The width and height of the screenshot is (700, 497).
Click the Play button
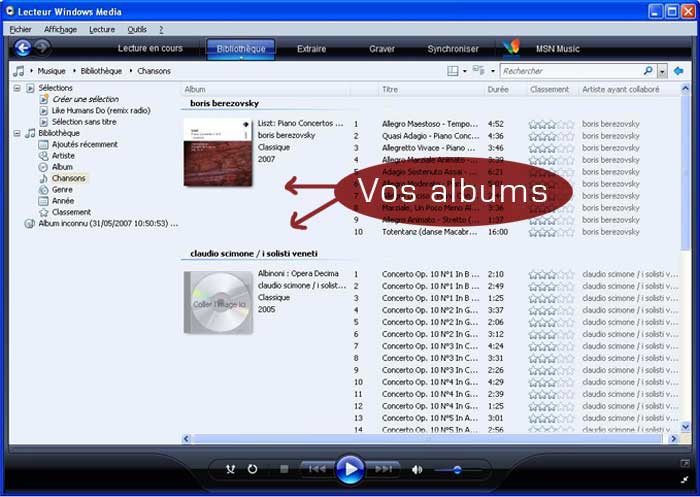pyautogui.click(x=349, y=469)
